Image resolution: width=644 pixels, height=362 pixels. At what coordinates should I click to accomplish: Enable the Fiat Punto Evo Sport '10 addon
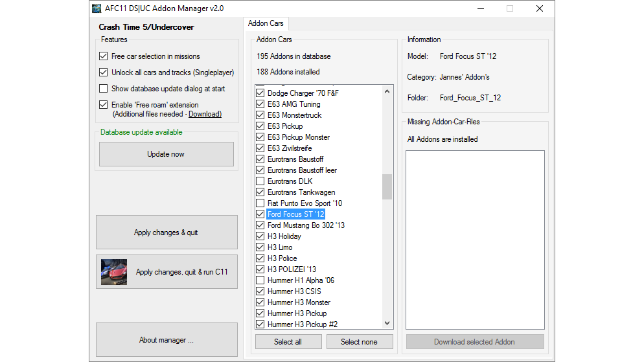click(x=260, y=203)
